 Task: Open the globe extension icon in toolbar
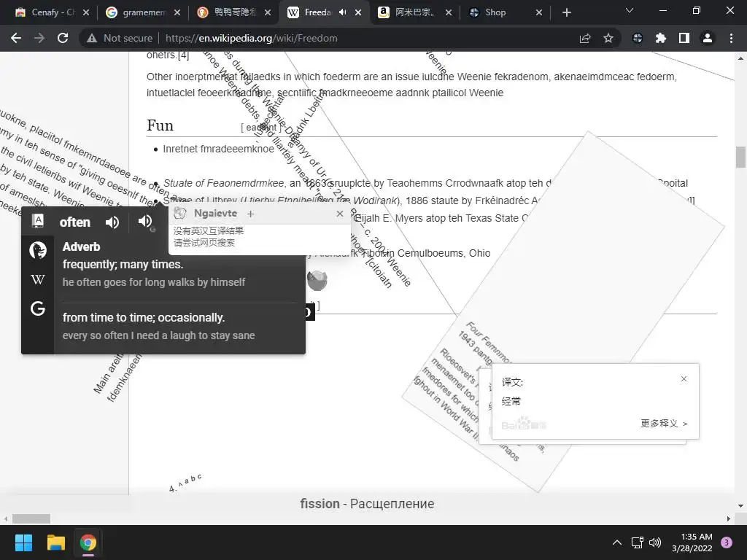click(x=638, y=38)
